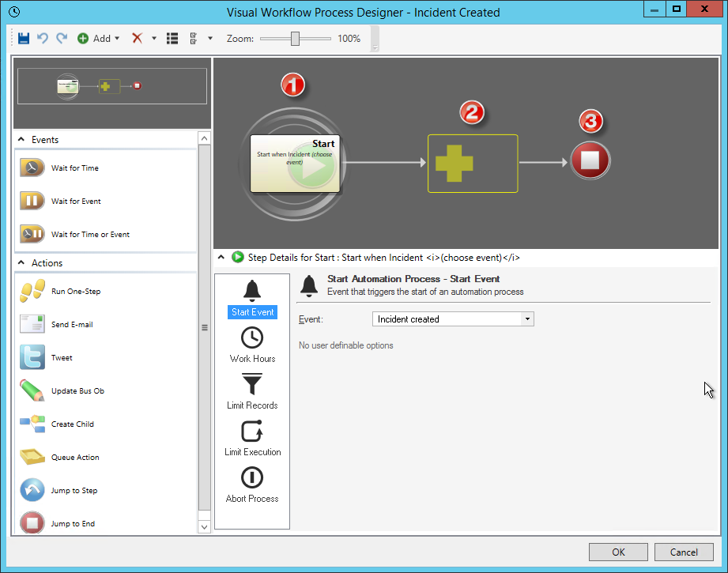Switch to the Limit Records tab
Screen dimensions: 728x573
(252, 391)
